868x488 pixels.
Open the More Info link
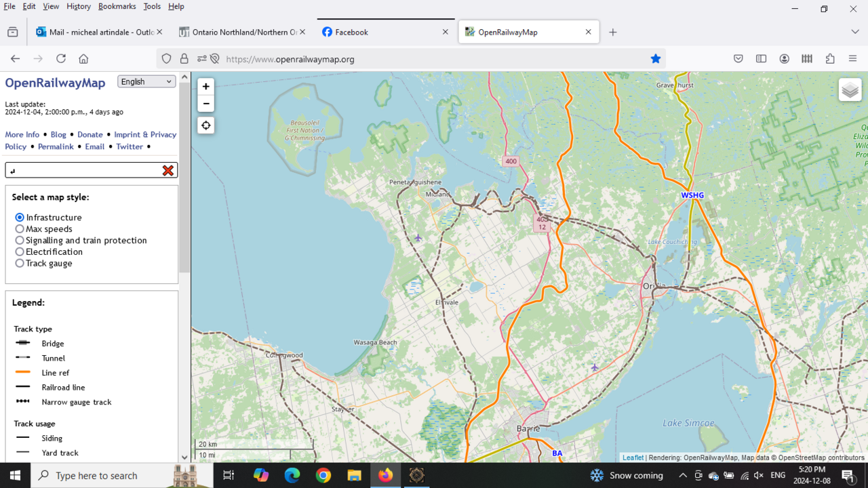click(22, 135)
